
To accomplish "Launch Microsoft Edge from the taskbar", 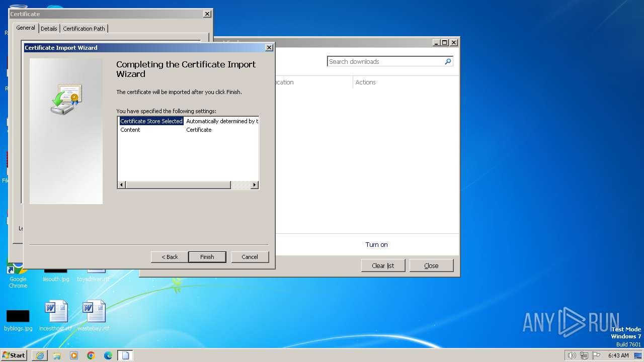I will [108, 355].
